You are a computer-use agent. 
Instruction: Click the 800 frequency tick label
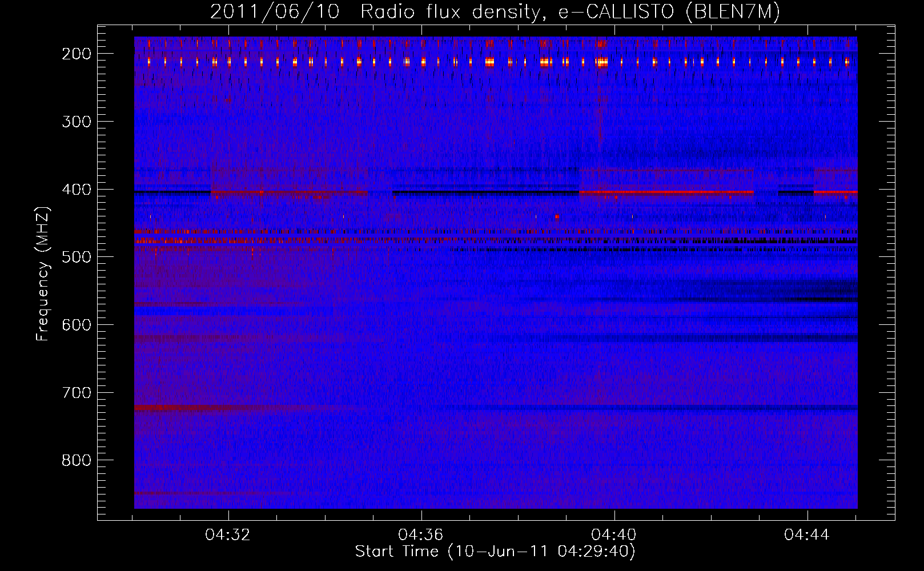coord(77,460)
